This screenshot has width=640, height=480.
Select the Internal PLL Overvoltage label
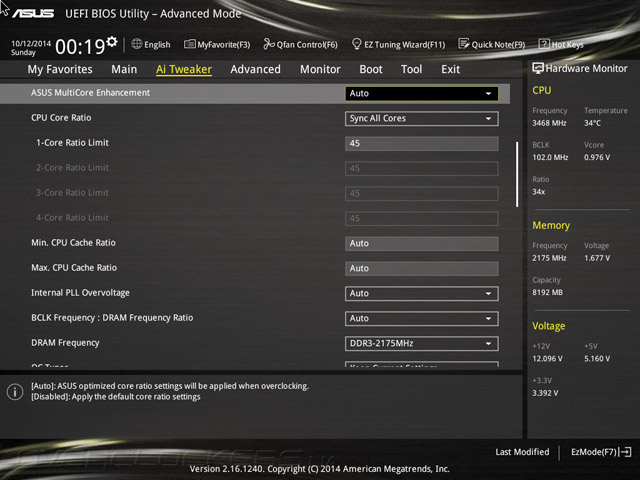pyautogui.click(x=80, y=293)
